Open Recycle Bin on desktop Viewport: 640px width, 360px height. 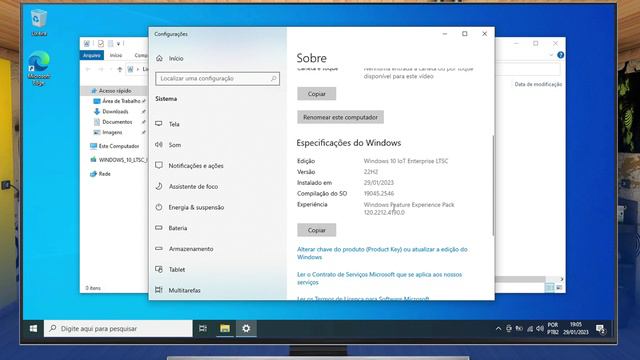(39, 23)
